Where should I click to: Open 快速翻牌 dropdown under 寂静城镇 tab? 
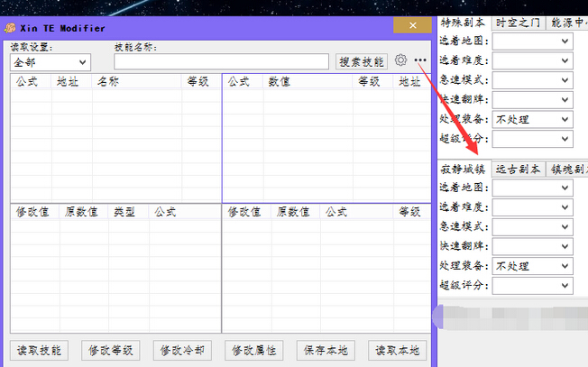(x=532, y=246)
